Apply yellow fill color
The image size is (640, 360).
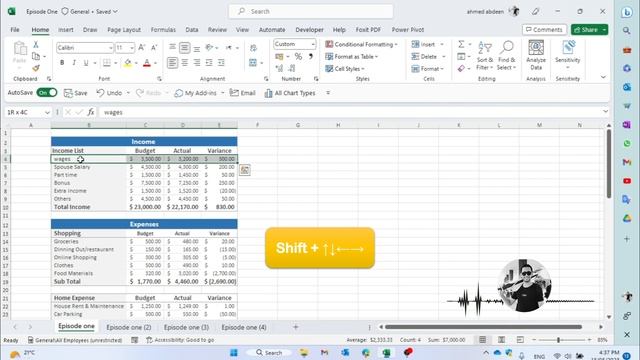point(127,63)
